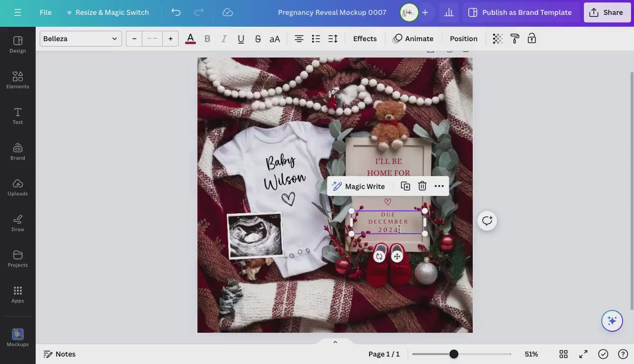Open the Elements panel

click(18, 80)
